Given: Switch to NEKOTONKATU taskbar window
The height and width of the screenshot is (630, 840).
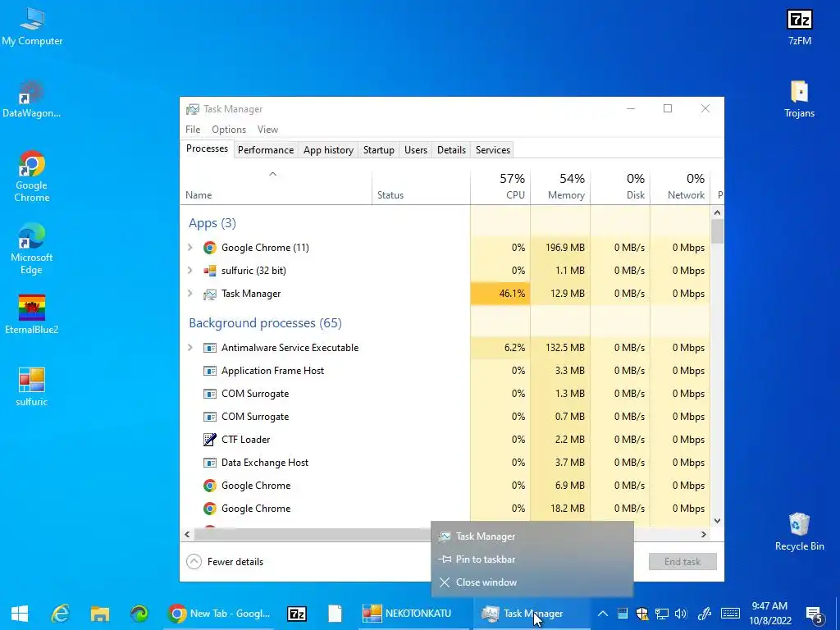Looking at the screenshot, I should (413, 614).
